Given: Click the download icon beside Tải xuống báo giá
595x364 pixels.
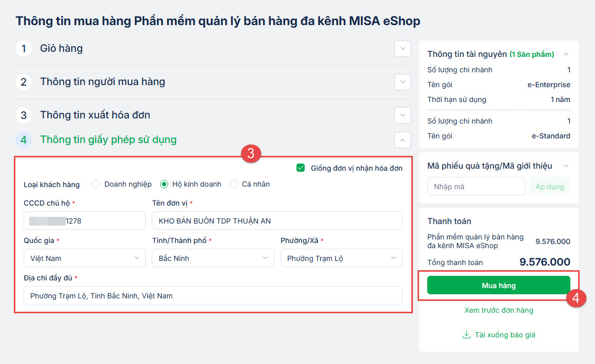Looking at the screenshot, I should pos(466,335).
